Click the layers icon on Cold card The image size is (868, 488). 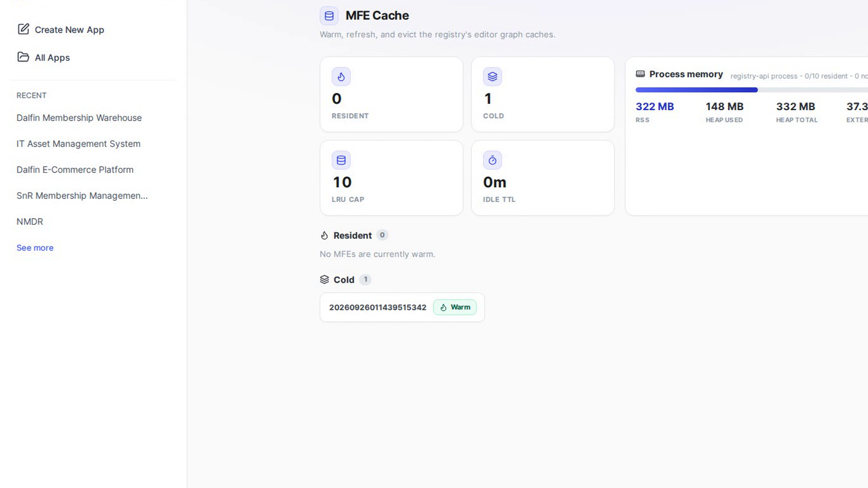tap(492, 77)
